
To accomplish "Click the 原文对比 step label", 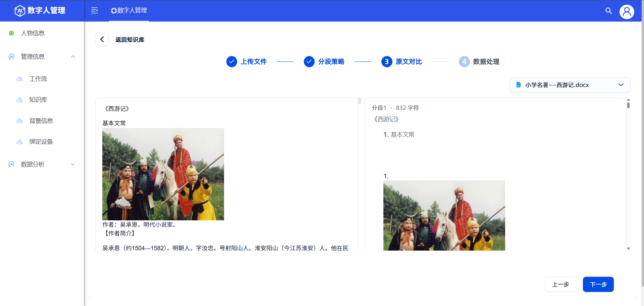I will (409, 62).
